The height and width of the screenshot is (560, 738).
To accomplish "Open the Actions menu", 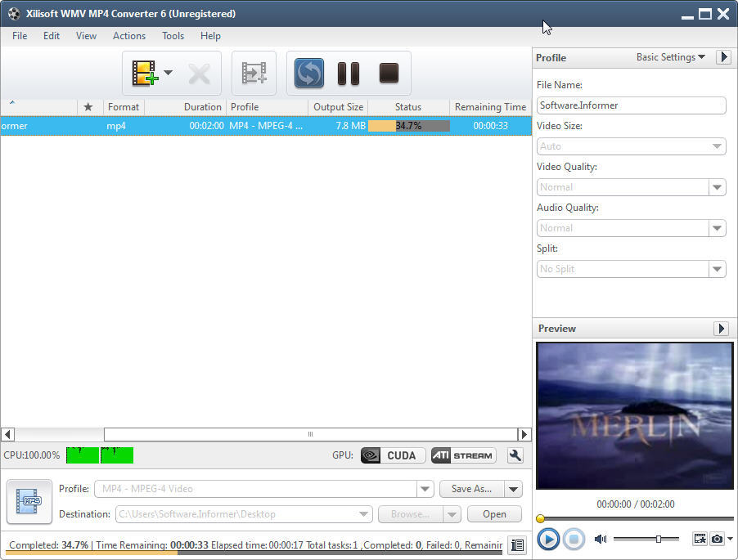I will pyautogui.click(x=129, y=36).
